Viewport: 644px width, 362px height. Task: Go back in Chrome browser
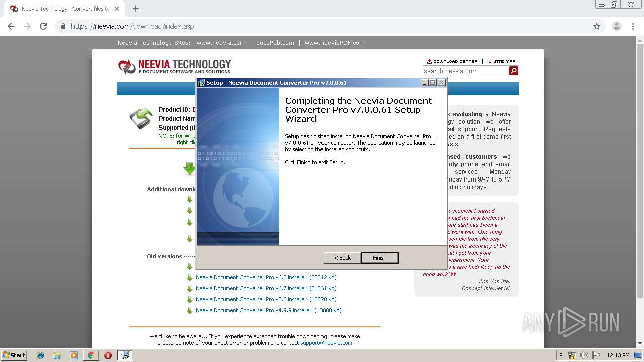(x=11, y=26)
